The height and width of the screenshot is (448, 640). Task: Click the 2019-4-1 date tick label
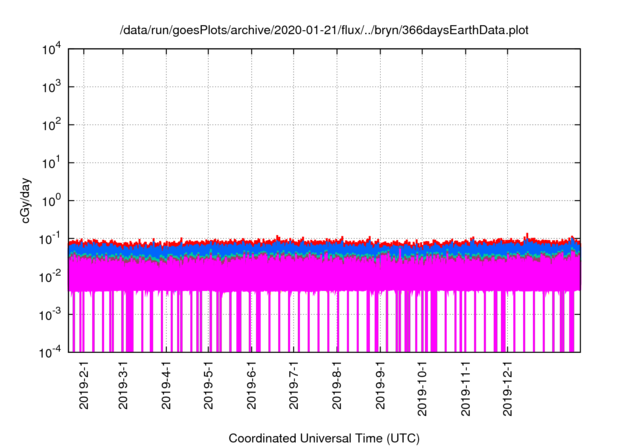166,385
